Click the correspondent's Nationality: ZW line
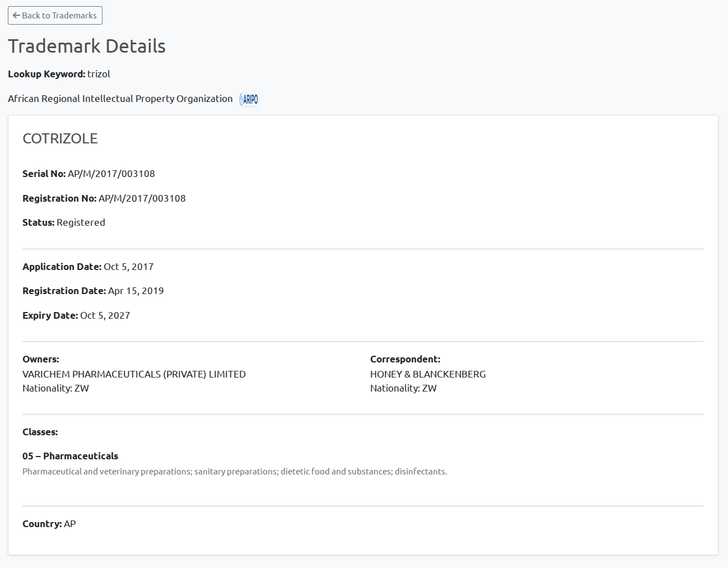This screenshot has height=568, width=728. tap(403, 388)
